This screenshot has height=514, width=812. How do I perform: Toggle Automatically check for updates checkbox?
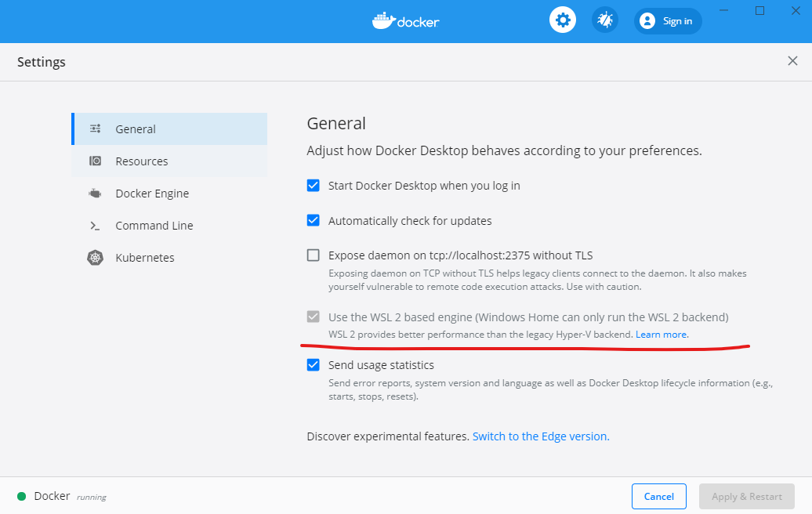[x=314, y=220]
